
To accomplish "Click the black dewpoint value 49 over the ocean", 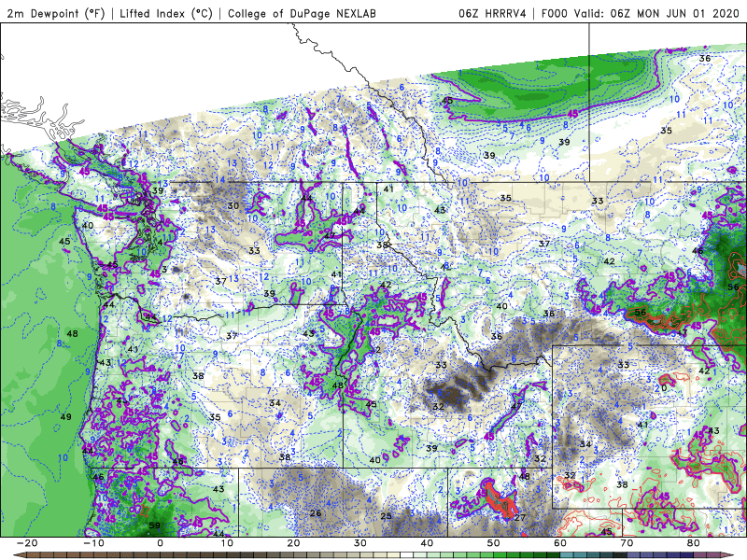I will tap(65, 416).
